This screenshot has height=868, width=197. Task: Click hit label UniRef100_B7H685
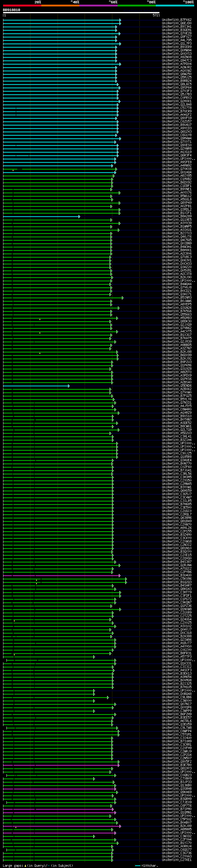(x=177, y=504)
